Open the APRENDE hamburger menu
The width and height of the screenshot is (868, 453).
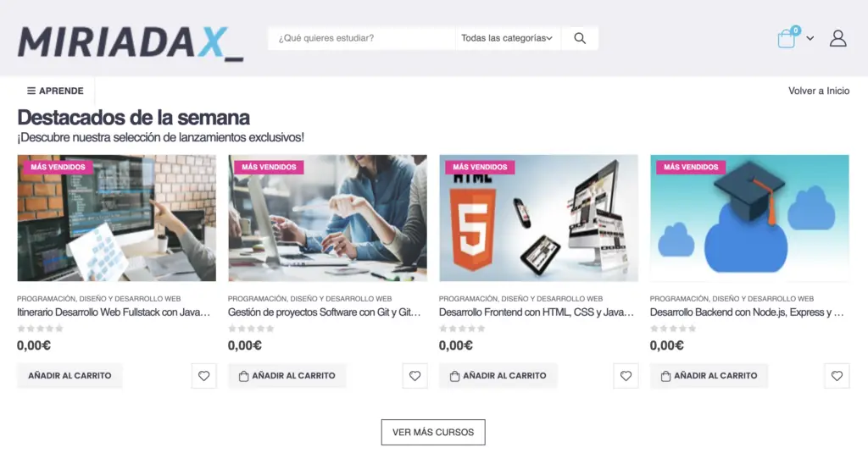click(x=55, y=91)
